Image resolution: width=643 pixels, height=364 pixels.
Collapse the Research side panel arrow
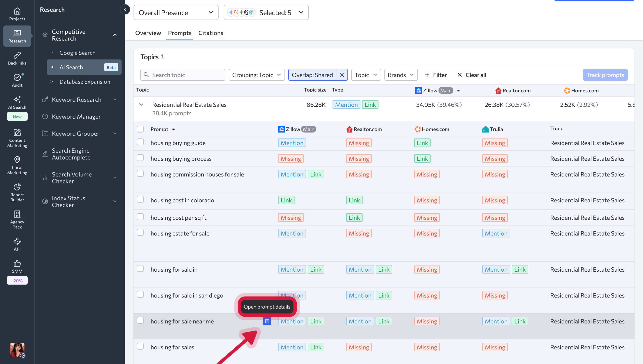tap(125, 10)
